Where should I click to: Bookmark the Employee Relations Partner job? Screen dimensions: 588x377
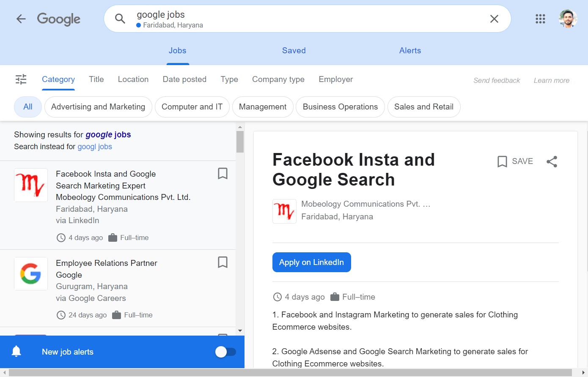pos(223,262)
